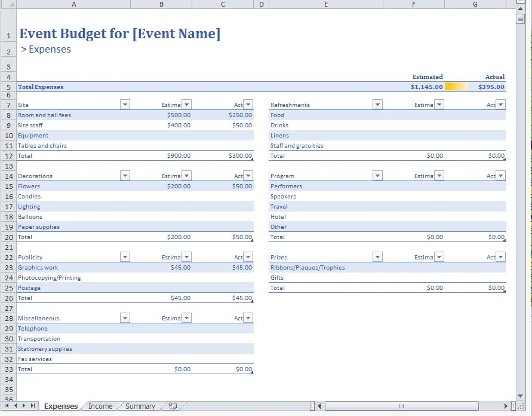532x416 pixels.
Task: Open the Decorations filter dropdown
Action: click(125, 176)
